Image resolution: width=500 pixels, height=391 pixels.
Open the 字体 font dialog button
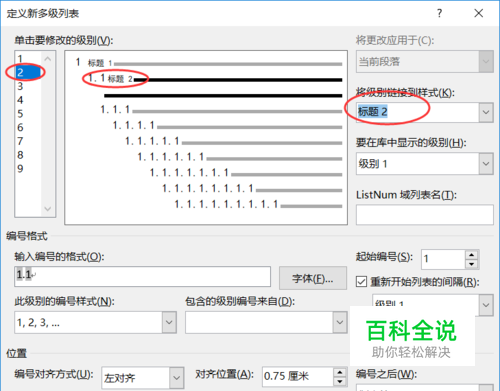click(x=313, y=278)
